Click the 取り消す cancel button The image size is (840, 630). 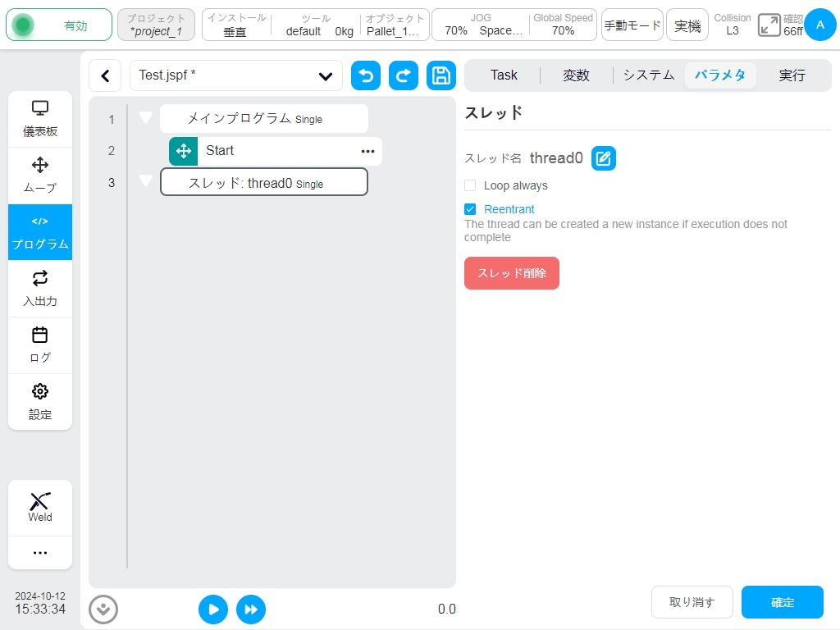[x=692, y=602]
